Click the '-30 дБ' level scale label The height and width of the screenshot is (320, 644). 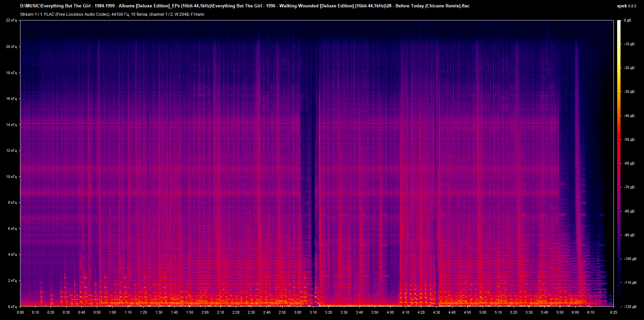[629, 91]
